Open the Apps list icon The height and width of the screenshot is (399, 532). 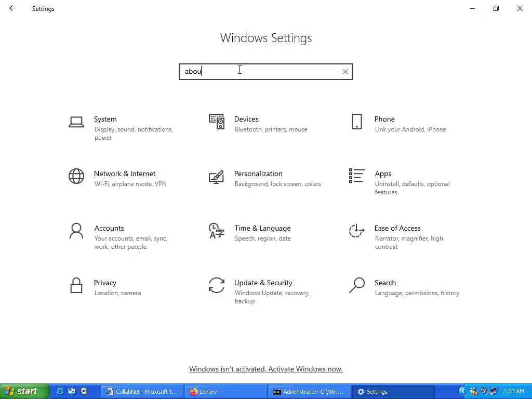(x=356, y=176)
